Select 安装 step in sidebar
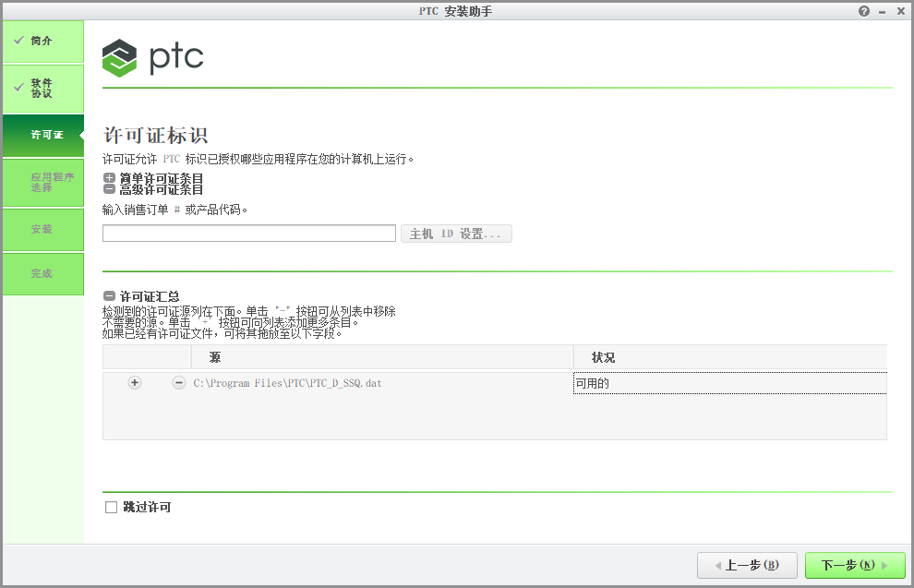Screen dimensions: 914x588 tap(43, 230)
